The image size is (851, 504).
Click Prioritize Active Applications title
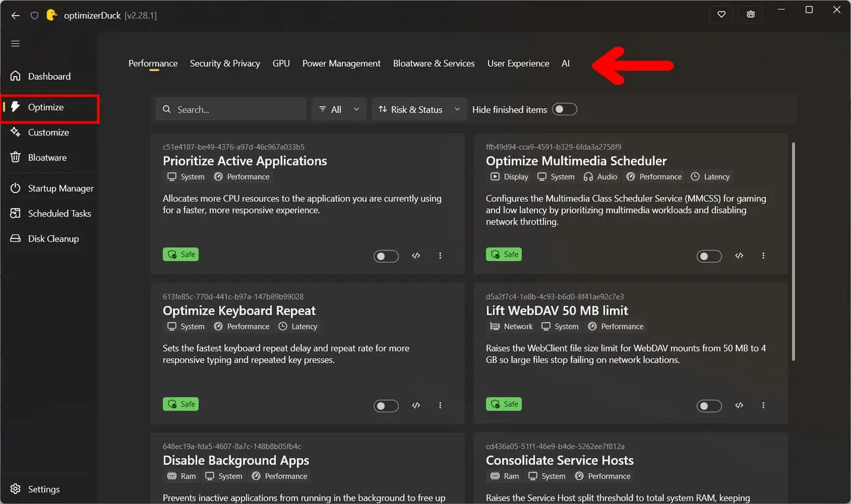click(245, 161)
